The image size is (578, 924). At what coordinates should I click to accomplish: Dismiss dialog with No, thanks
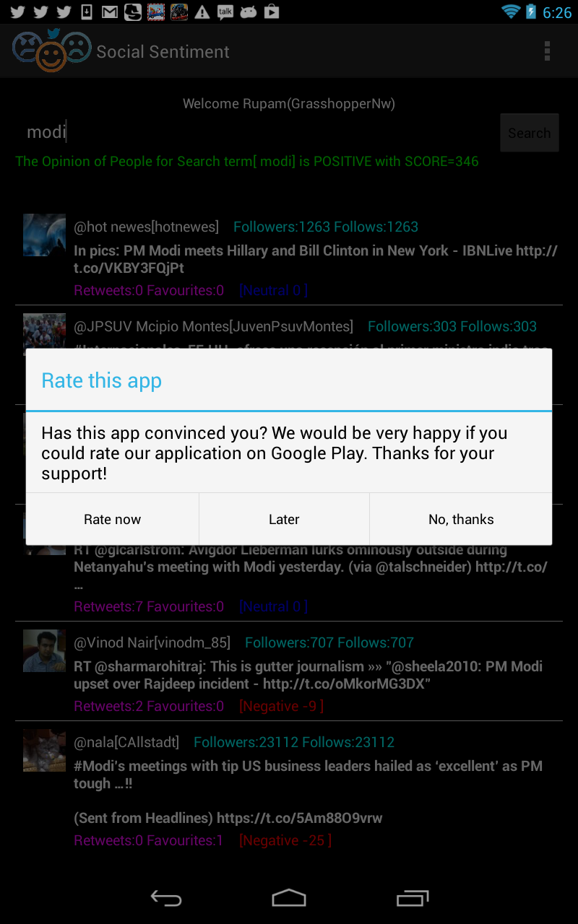point(461,519)
